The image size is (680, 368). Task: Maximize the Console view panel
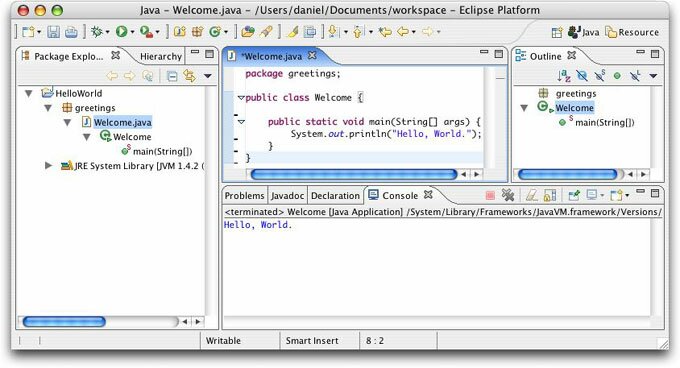pyautogui.click(x=655, y=192)
